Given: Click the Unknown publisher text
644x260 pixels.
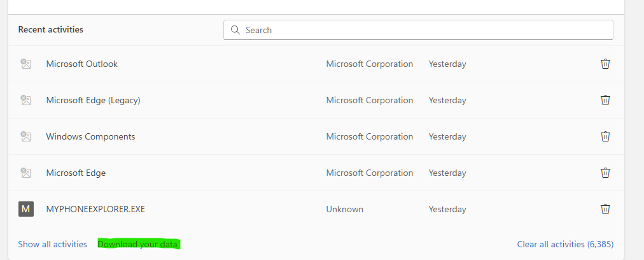Looking at the screenshot, I should pos(344,209).
